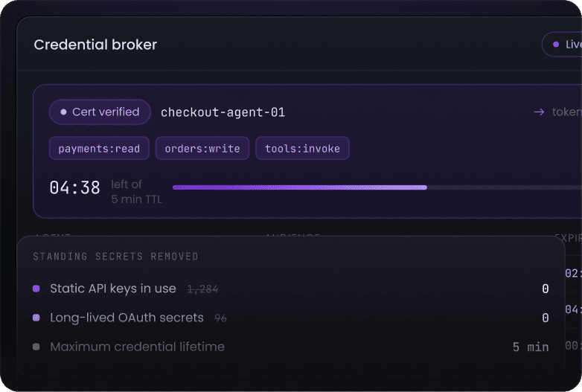Select the orders:write scope tag
This screenshot has height=392, width=582.
pyautogui.click(x=202, y=148)
